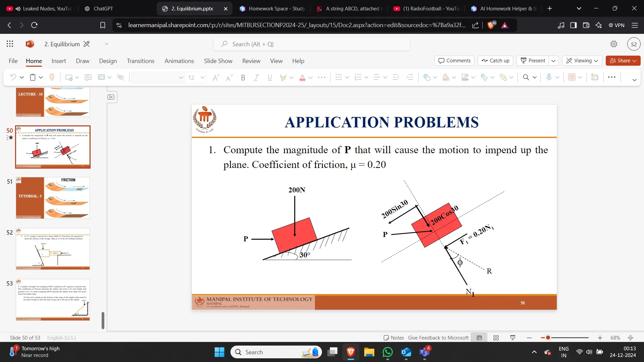Click the Share button
Screen dimensions: 644x362
(623, 61)
